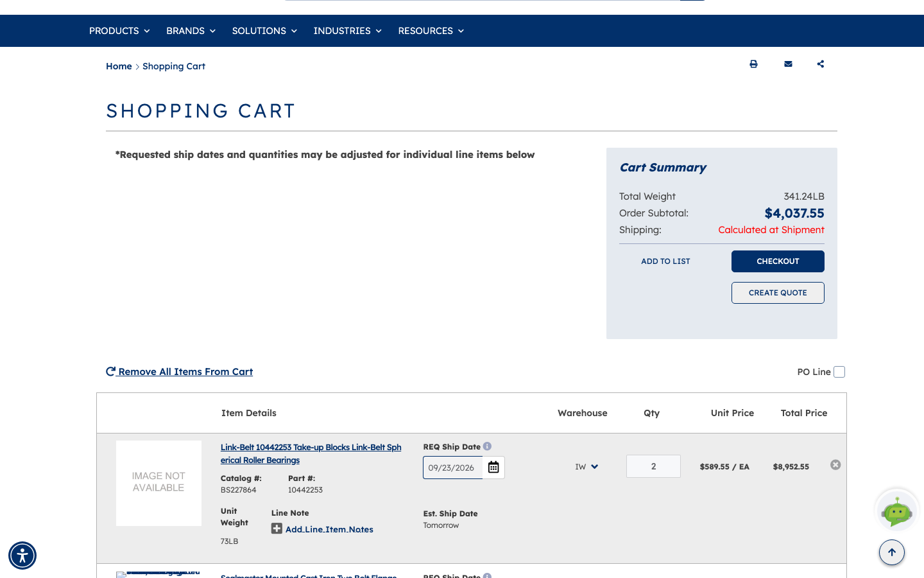Click Add Line Item Notes link

(x=329, y=529)
